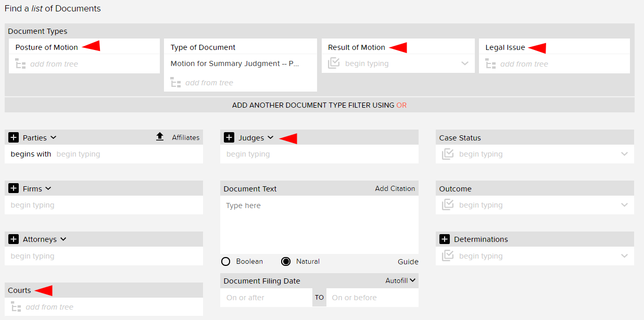Click the plus icon beside Firms
Image resolution: width=644 pixels, height=320 pixels.
[x=14, y=188]
